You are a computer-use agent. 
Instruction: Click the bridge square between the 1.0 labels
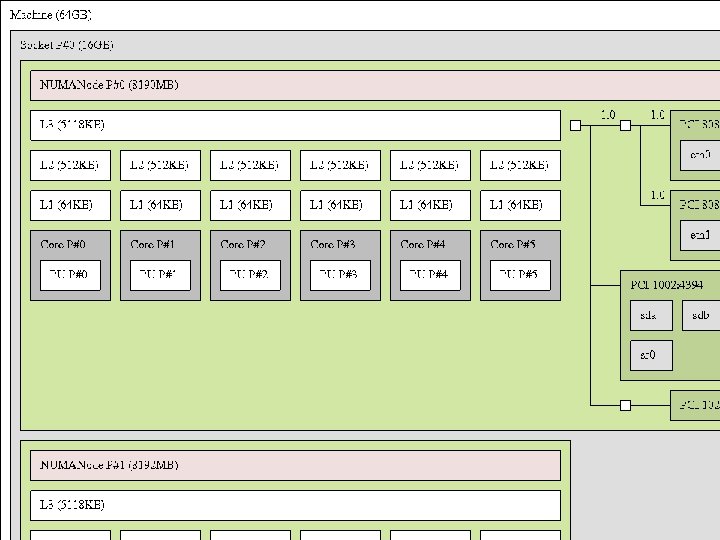tap(625, 125)
